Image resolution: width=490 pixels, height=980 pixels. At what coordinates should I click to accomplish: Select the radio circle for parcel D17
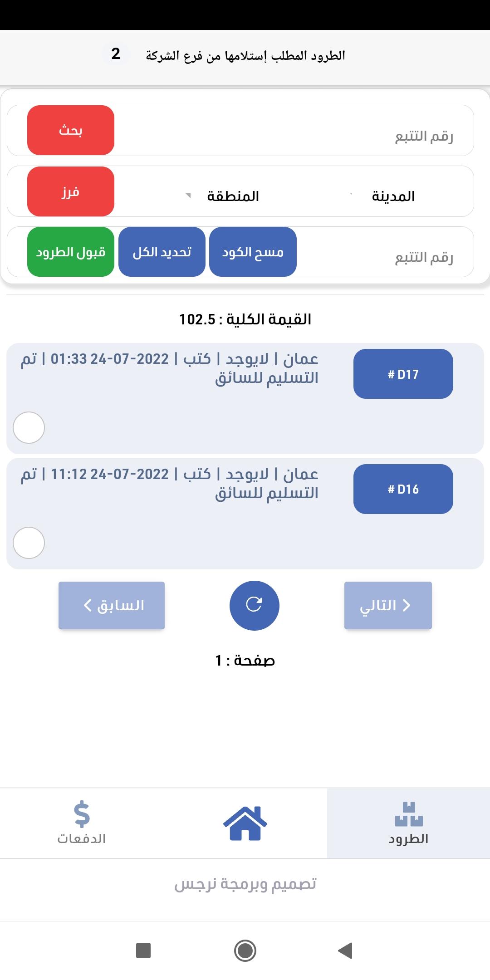[29, 427]
